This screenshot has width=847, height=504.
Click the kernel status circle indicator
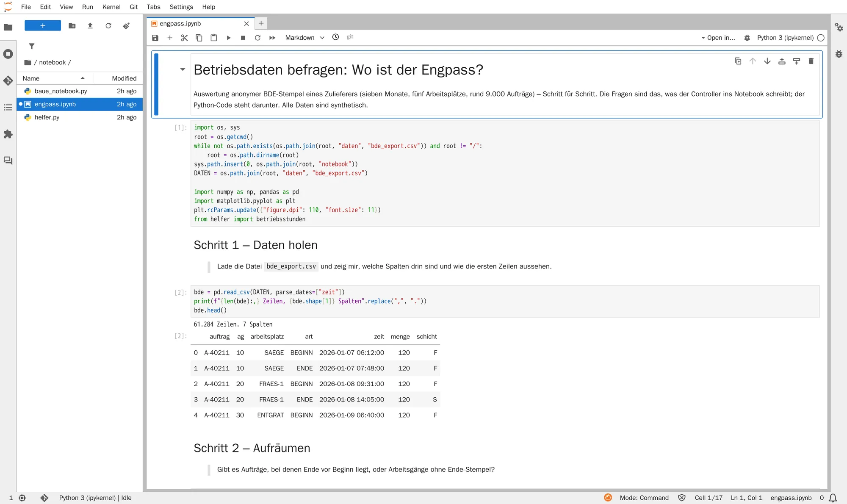pyautogui.click(x=821, y=38)
